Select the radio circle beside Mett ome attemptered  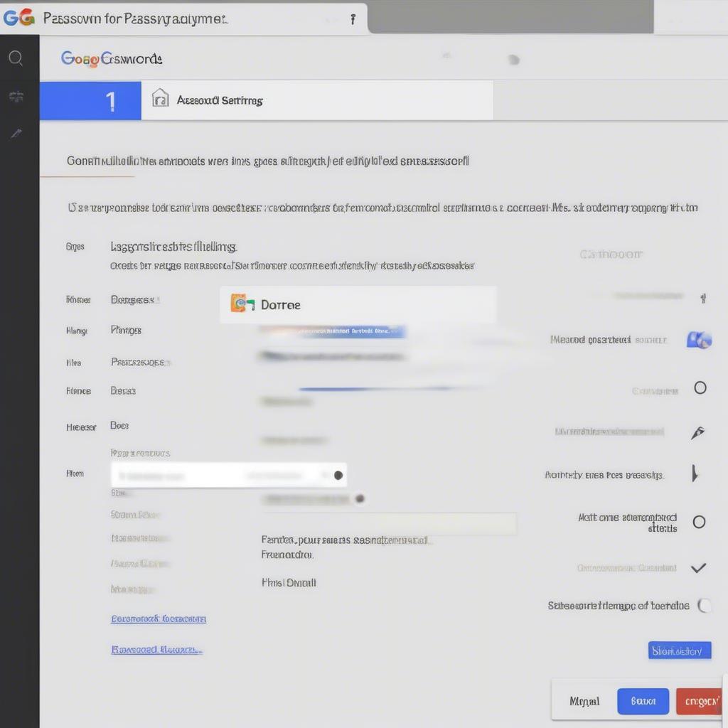[x=700, y=522]
